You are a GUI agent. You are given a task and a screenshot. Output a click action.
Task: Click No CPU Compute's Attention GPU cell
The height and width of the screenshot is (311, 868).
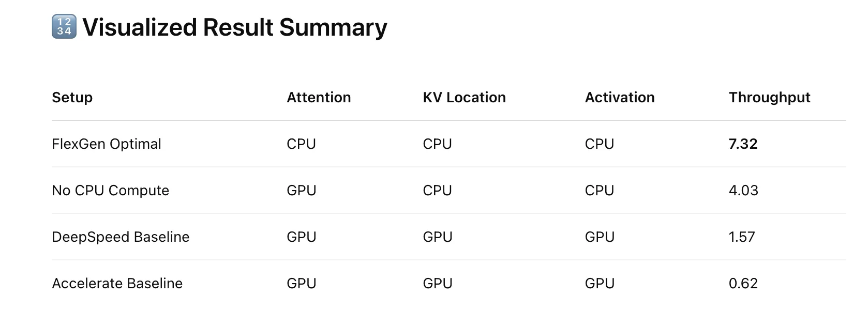(x=301, y=190)
